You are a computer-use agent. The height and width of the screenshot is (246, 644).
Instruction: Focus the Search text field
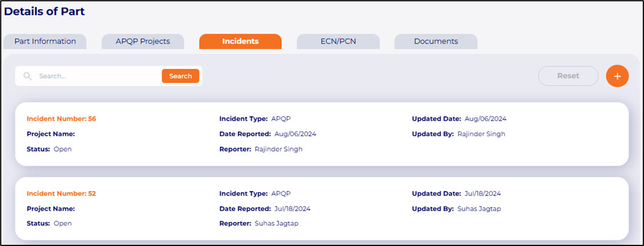(97, 76)
